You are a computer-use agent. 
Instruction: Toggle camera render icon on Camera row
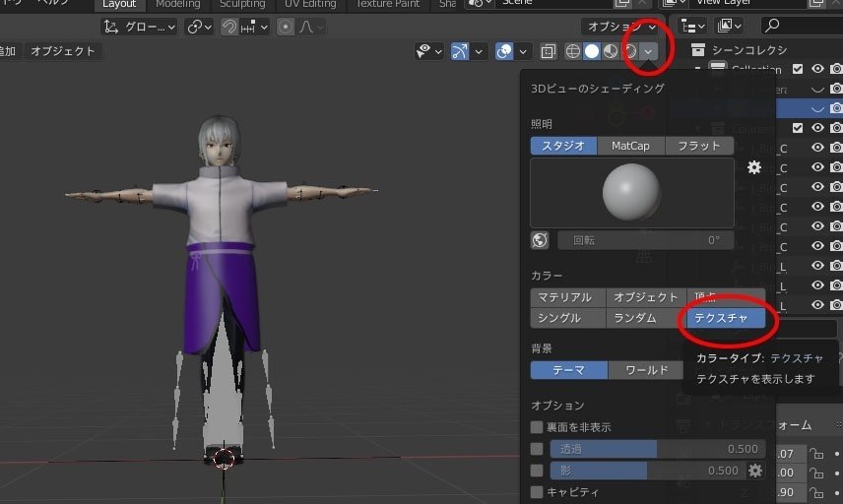[836, 89]
